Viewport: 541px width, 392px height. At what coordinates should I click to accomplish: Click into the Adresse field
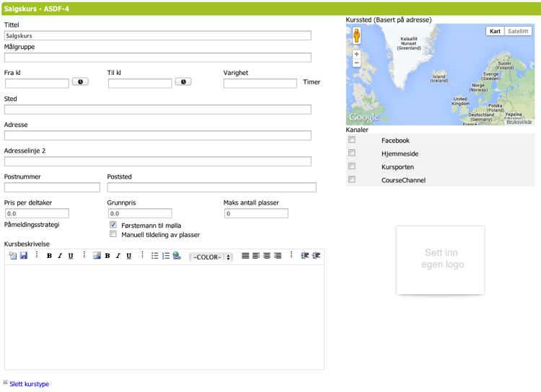tap(158, 135)
